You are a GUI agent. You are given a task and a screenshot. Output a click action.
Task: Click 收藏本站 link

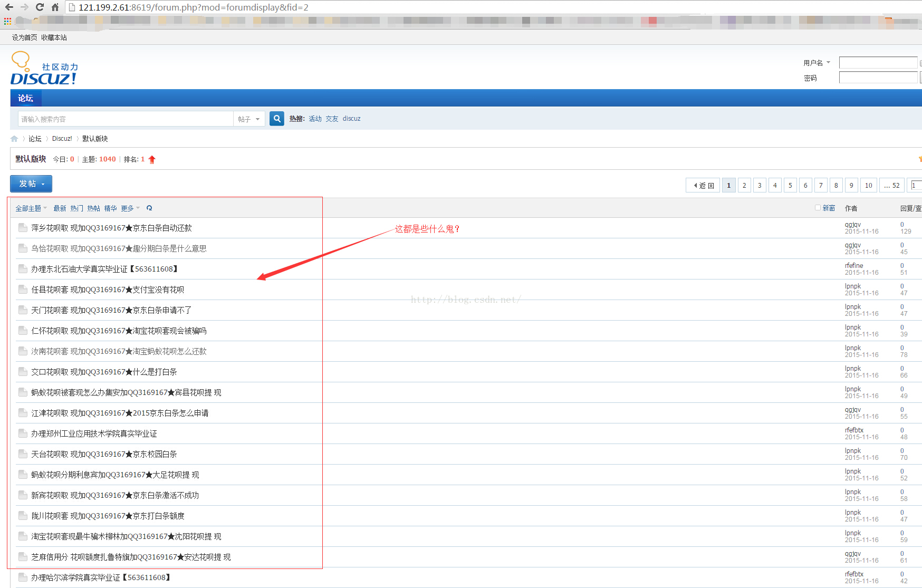(54, 37)
